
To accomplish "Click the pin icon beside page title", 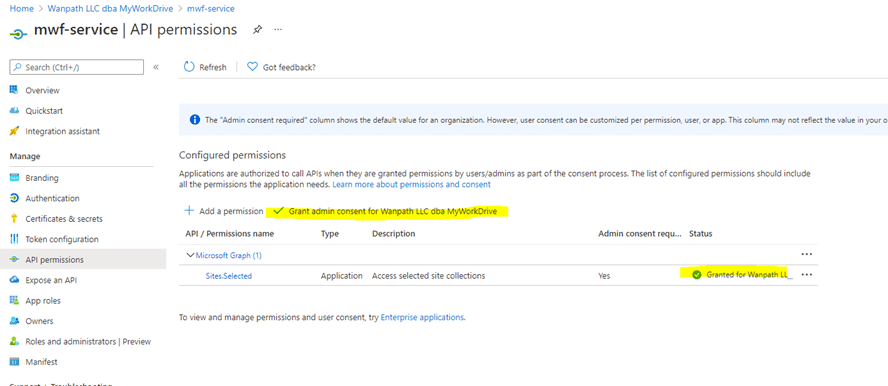I will click(257, 30).
